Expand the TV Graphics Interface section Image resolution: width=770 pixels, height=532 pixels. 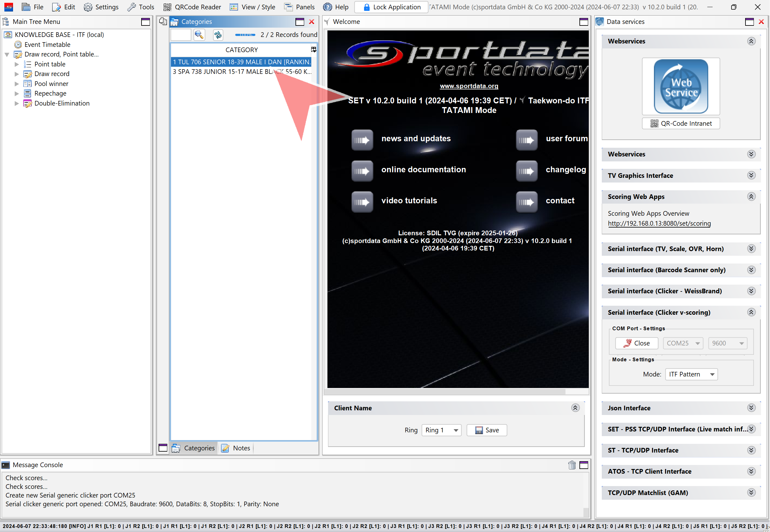pos(751,175)
